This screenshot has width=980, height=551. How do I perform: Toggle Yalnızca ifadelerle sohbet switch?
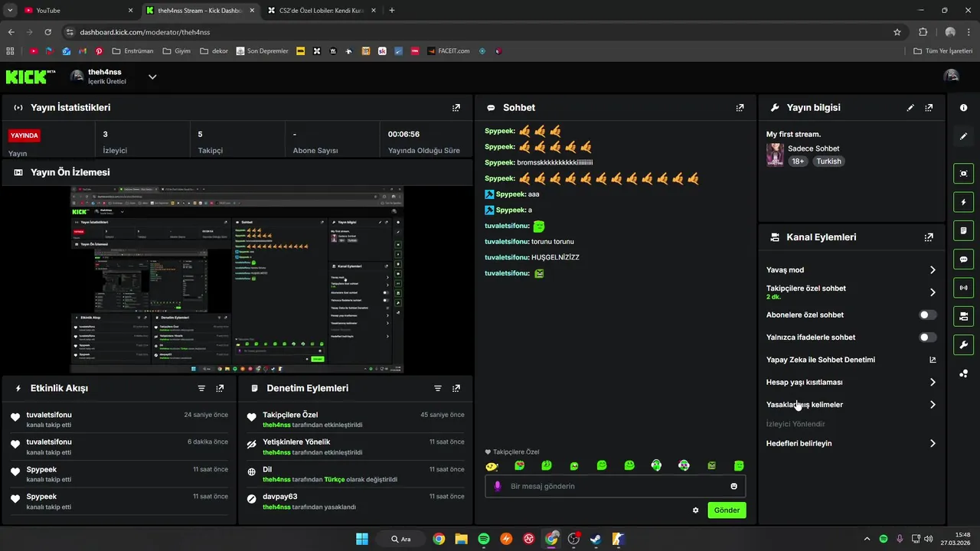point(927,337)
